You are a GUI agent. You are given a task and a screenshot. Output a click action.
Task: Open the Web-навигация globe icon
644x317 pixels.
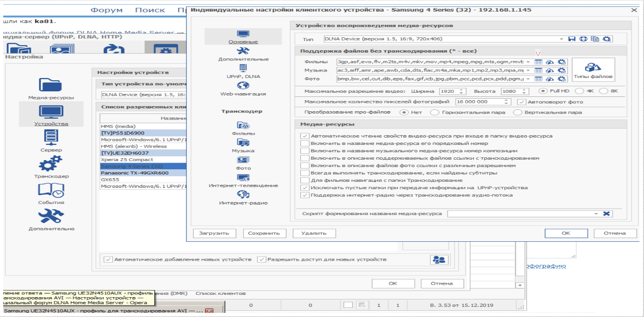243,86
